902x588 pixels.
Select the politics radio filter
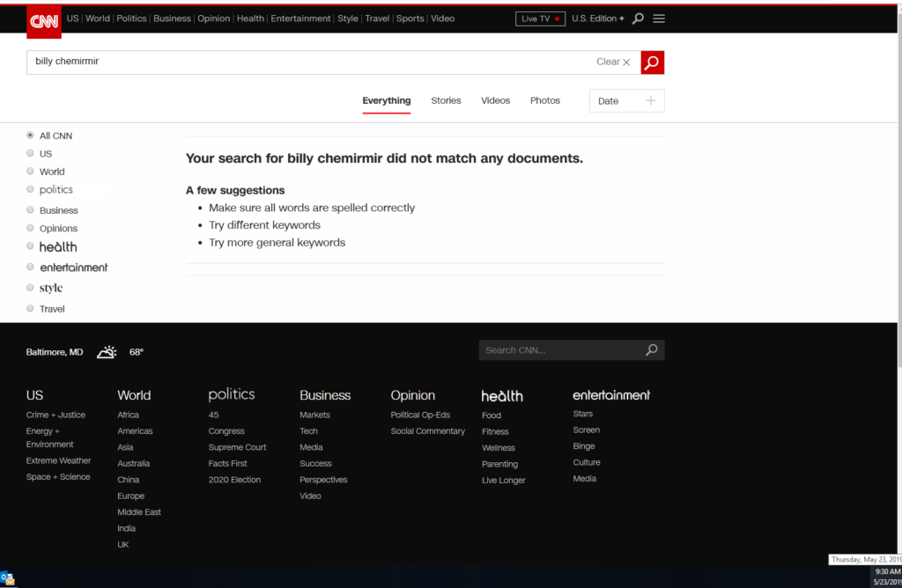tap(31, 189)
